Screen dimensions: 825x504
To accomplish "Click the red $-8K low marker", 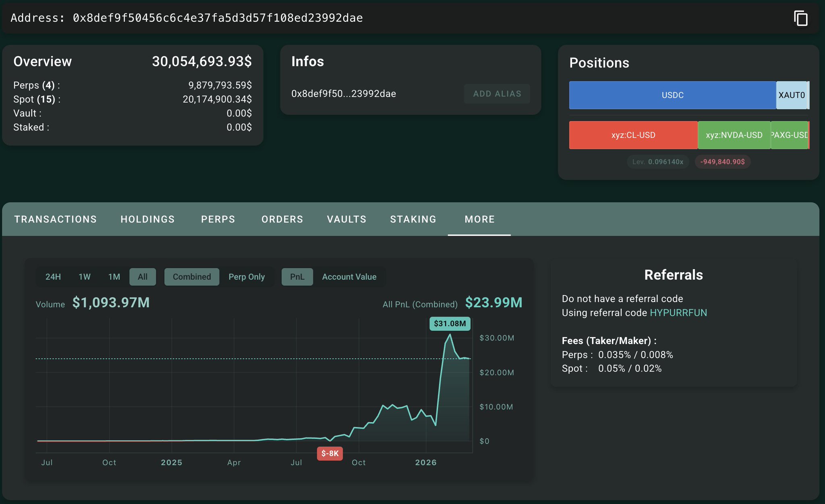I will click(330, 453).
